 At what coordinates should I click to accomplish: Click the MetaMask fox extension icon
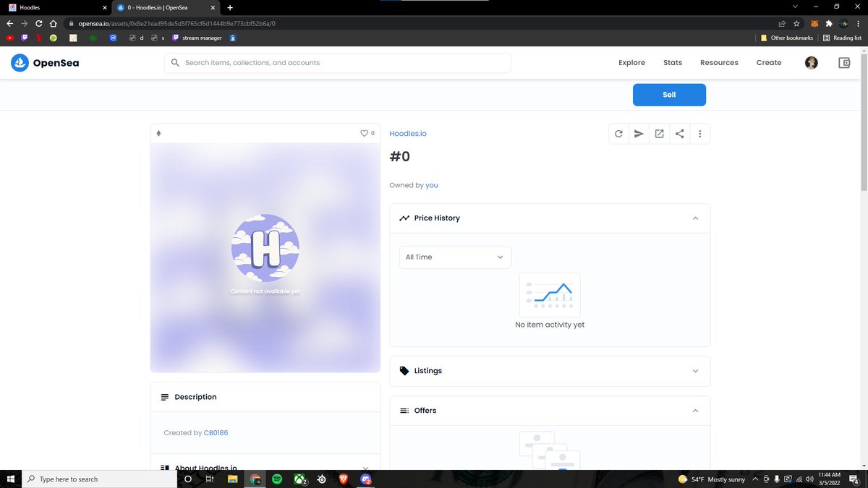click(814, 23)
